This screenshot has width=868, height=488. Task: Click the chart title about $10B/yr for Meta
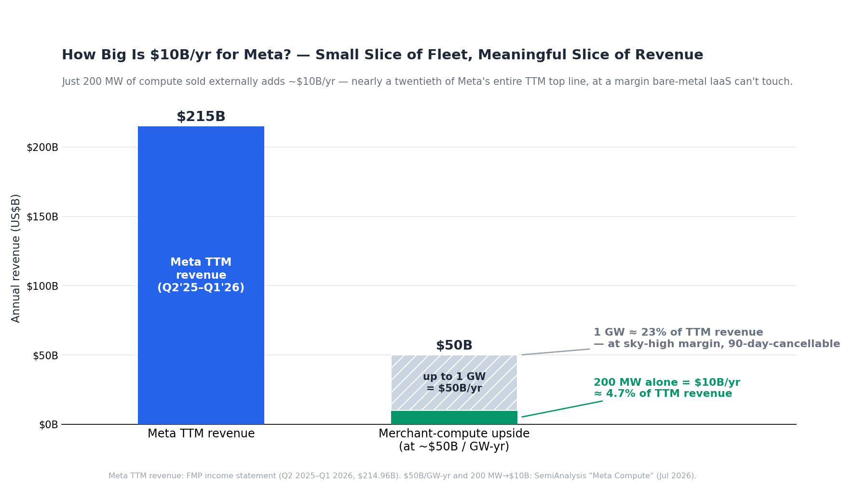click(x=382, y=55)
